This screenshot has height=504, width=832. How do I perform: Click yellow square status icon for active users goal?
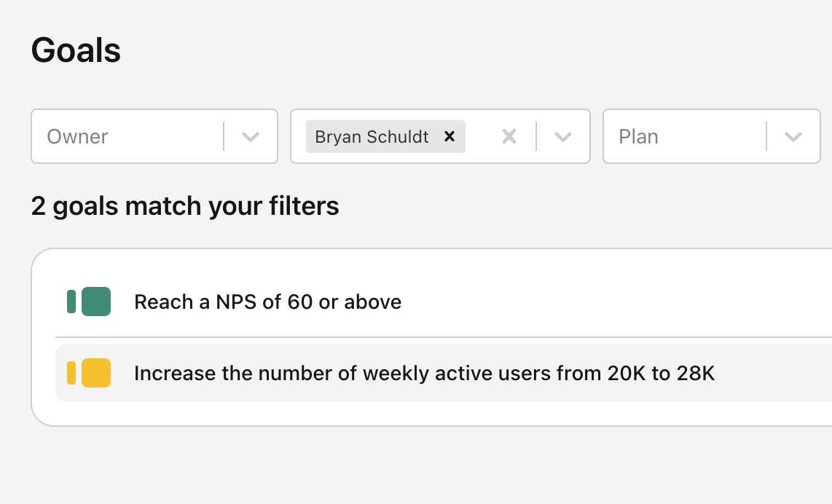pos(96,373)
